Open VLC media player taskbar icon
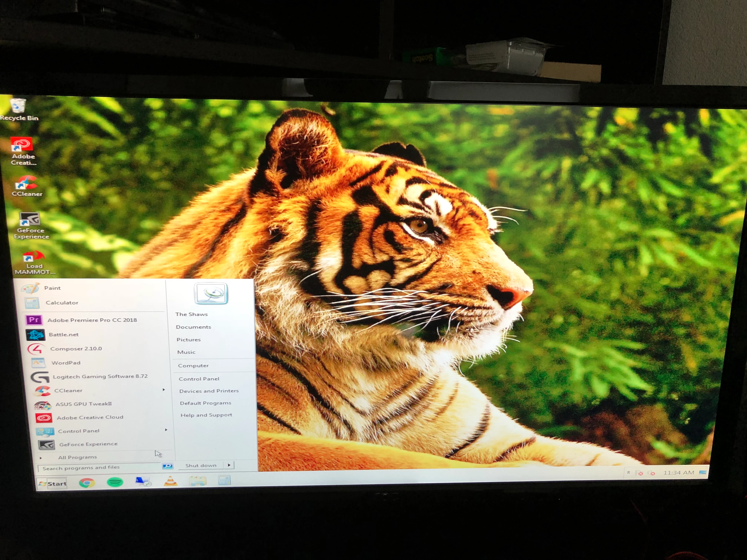 (171, 481)
